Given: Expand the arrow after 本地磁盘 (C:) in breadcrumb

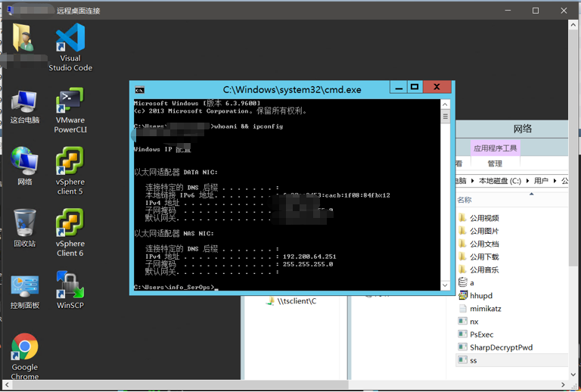Looking at the screenshot, I should tap(527, 182).
